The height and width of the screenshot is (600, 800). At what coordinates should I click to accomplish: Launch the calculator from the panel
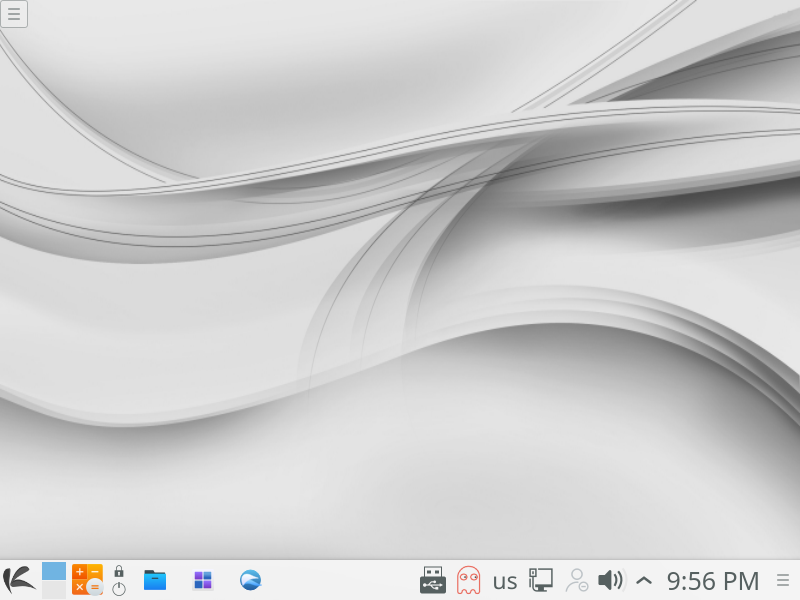(87, 580)
